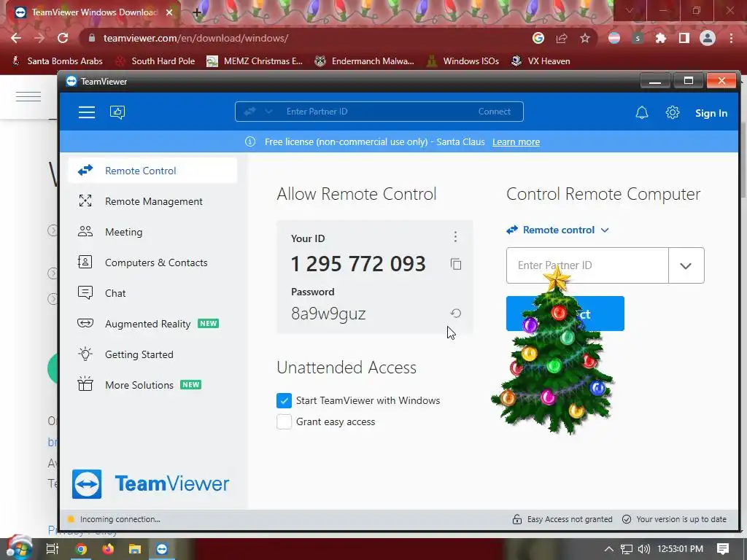Open More Solutions section
747x560 pixels.
pos(152,385)
